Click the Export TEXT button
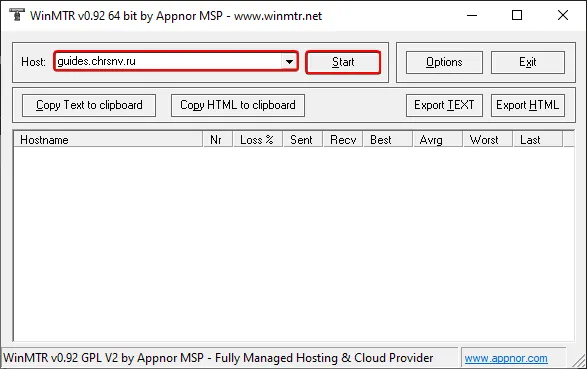The height and width of the screenshot is (369, 587). pos(444,105)
